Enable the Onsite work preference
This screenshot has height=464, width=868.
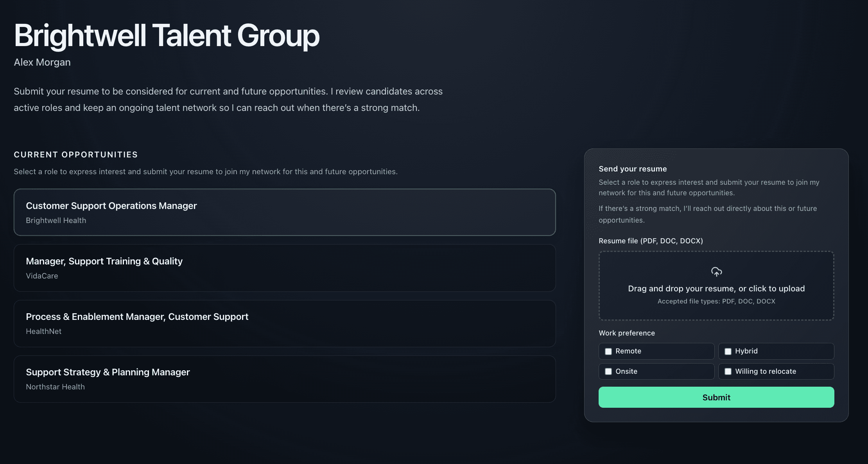pyautogui.click(x=608, y=371)
